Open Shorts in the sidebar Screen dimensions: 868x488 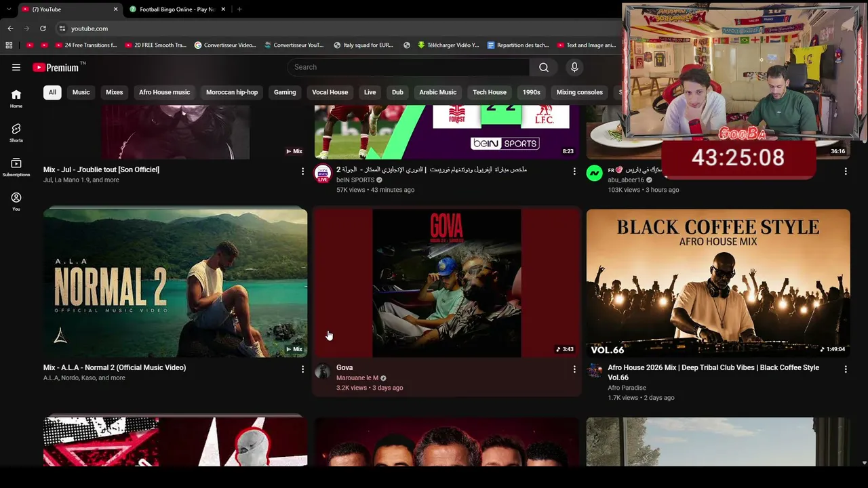[x=16, y=133]
